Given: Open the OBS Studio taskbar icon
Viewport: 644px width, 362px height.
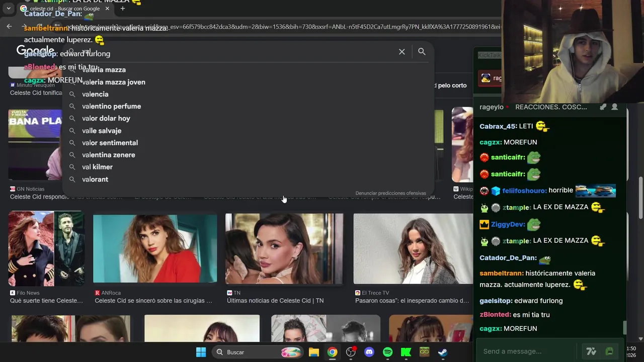Looking at the screenshot, I should (351, 352).
